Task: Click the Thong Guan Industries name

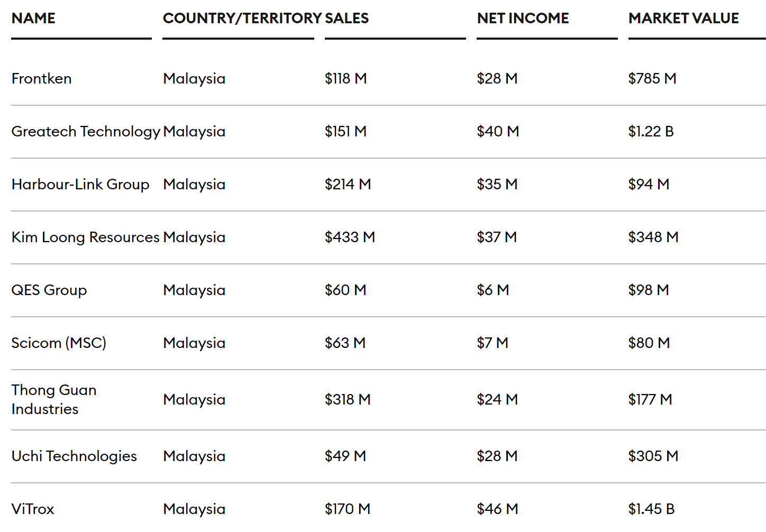Action: [x=54, y=399]
